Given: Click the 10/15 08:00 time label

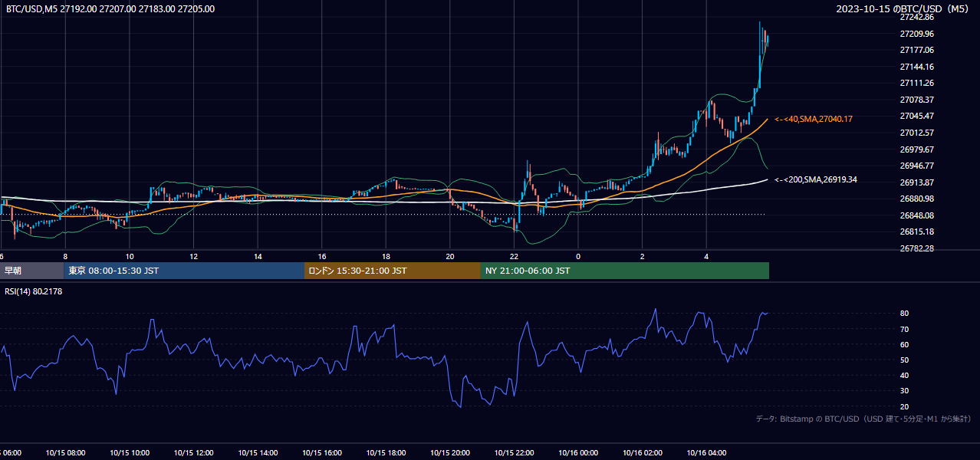Looking at the screenshot, I should tap(65, 453).
